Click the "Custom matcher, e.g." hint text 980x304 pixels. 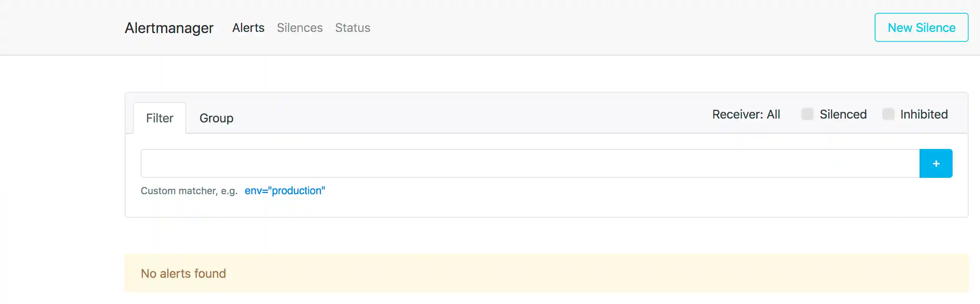pyautogui.click(x=189, y=191)
